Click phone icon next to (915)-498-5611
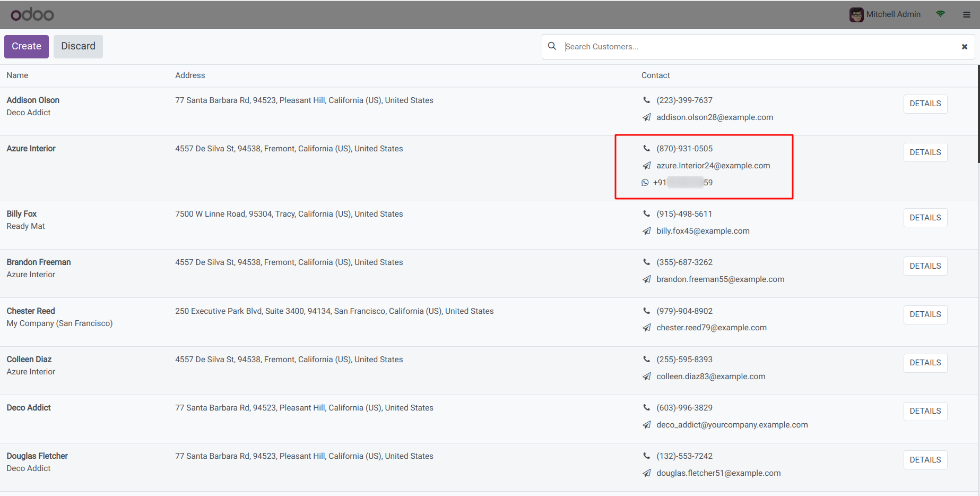 point(646,213)
